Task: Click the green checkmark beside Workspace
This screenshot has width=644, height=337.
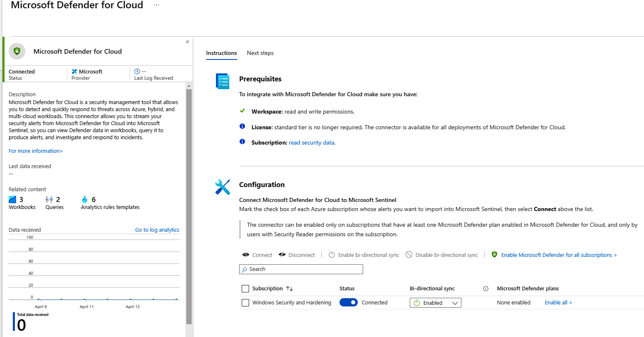Action: 242,111
